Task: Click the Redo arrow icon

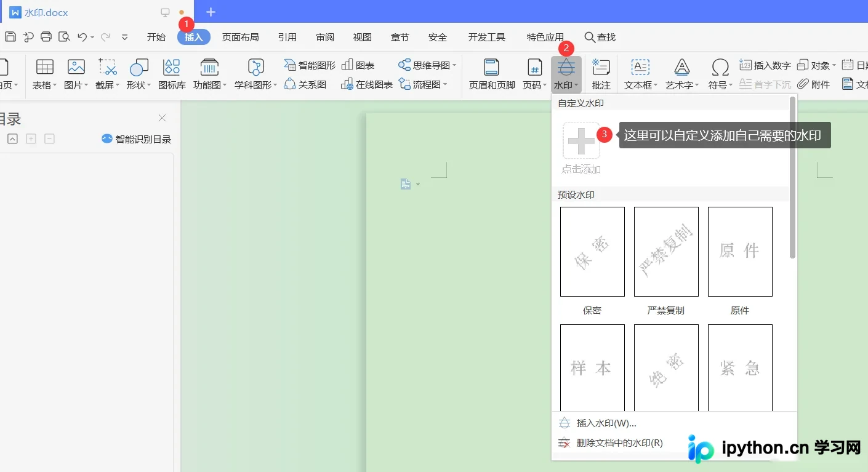Action: click(105, 37)
